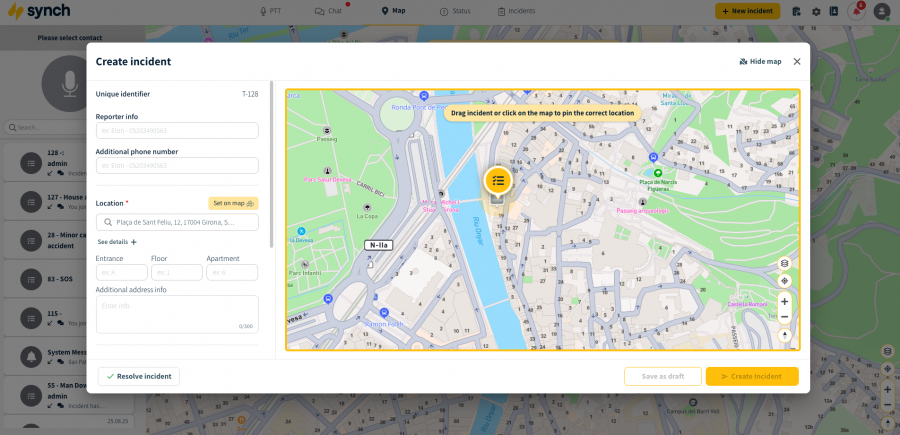Click the yellow incident pin marker
The height and width of the screenshot is (435, 900).
pos(498,181)
